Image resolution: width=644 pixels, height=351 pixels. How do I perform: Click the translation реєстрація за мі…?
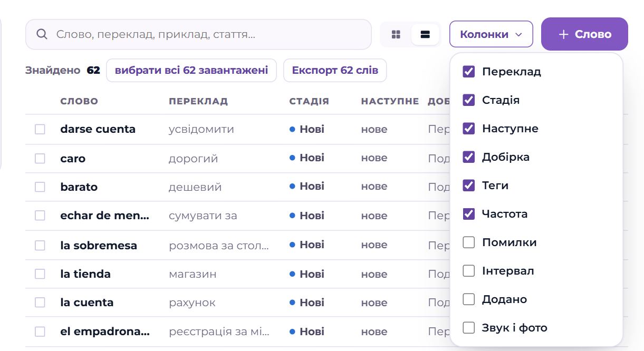(219, 332)
